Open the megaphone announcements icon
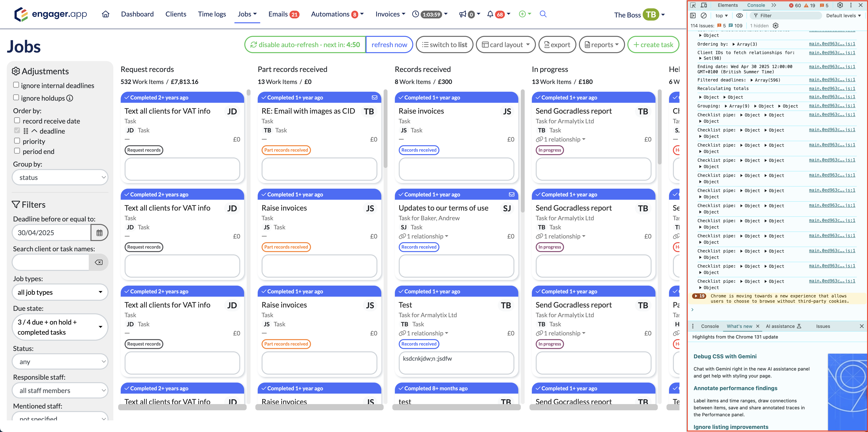Viewport: 868px width, 432px height. (463, 14)
